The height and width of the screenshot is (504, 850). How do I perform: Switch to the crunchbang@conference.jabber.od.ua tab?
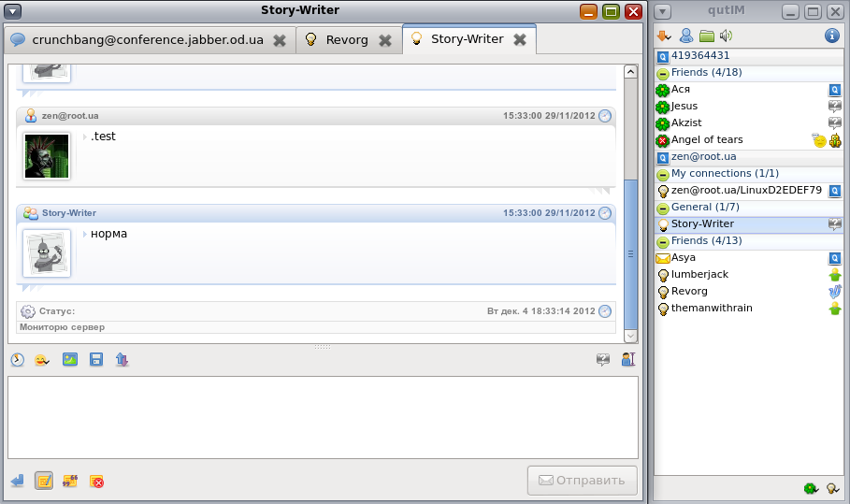(x=148, y=40)
